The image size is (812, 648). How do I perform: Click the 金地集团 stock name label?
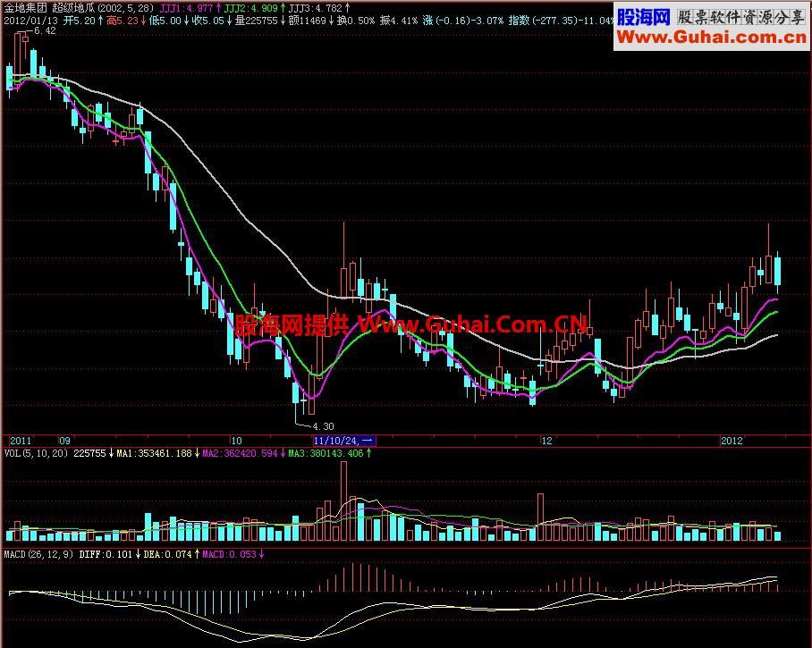pos(24,6)
